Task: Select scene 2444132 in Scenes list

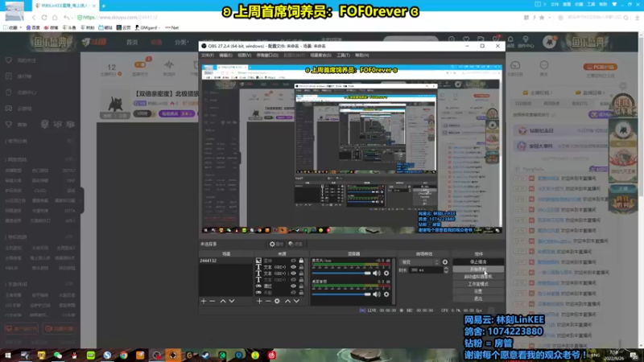Action: [x=225, y=261]
